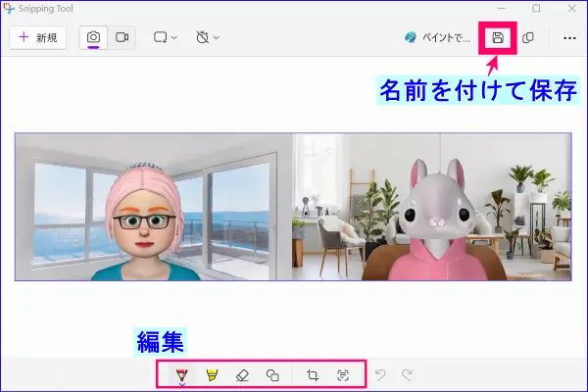Viewport: 588px width, 392px height.
Task: Click the captured avatar screenshot image
Action: pos(293,207)
